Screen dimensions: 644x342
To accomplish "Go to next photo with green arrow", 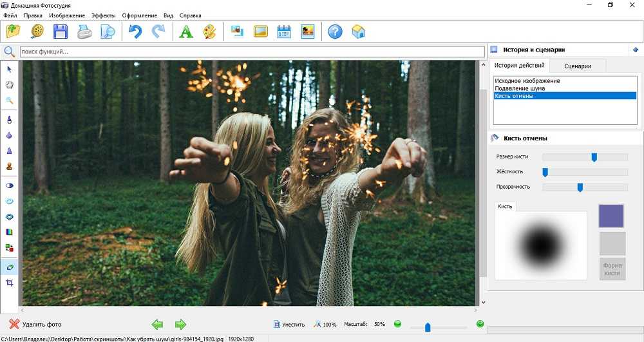I will pos(180,324).
